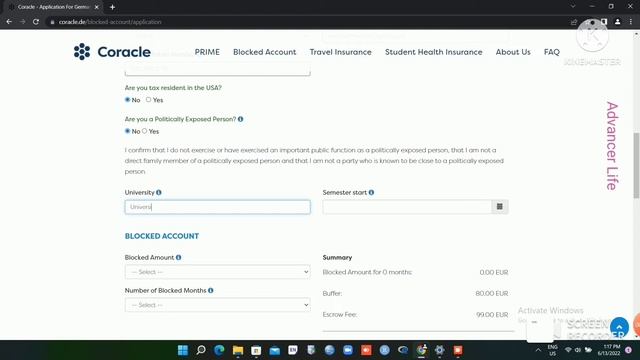Open the PRIME menu item
Screen dimensions: 640x360
207,52
